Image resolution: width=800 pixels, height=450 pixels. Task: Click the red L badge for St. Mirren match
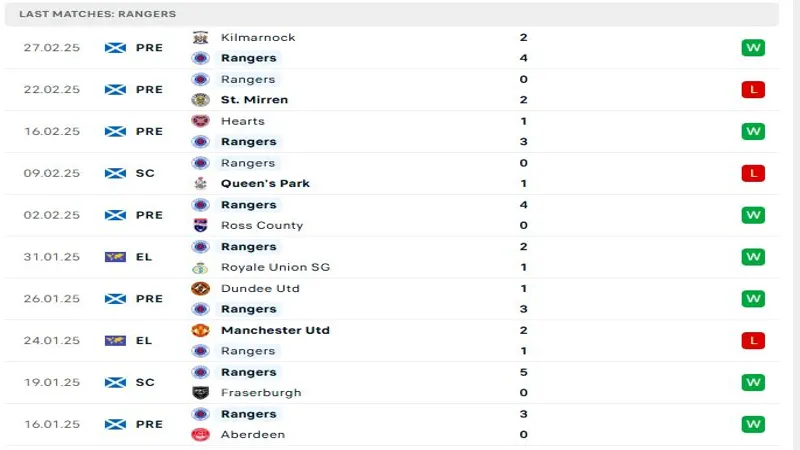(753, 90)
